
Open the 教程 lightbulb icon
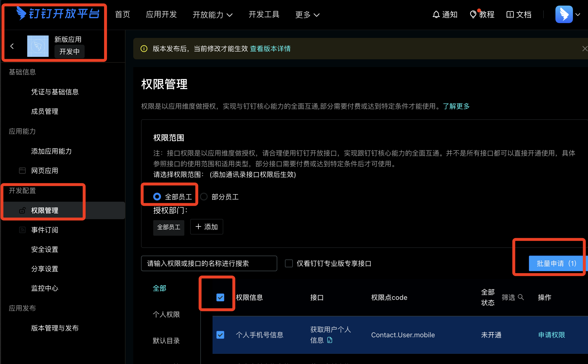tap(473, 15)
